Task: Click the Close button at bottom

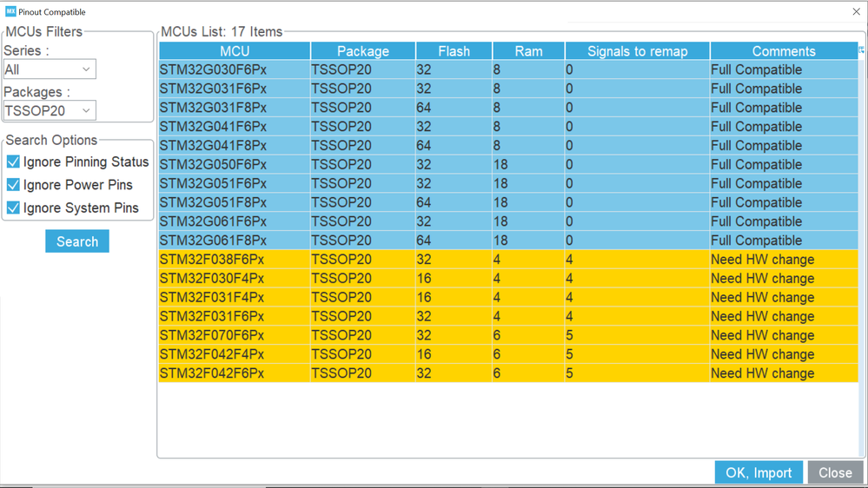Action: tap(835, 472)
